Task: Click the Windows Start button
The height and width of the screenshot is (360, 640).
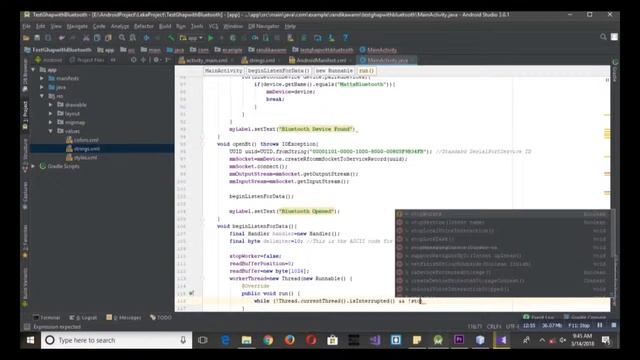Action: point(31,340)
